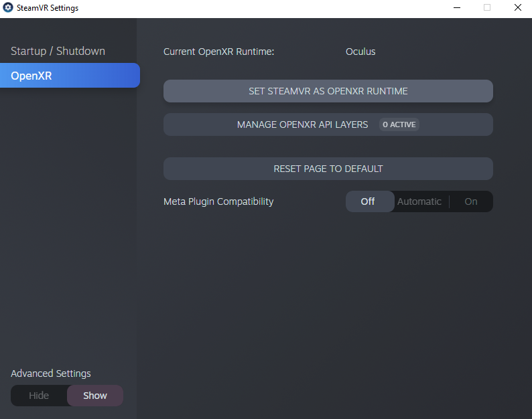Maximize the SteamVR Settings window
Image resolution: width=532 pixels, height=419 pixels.
[487, 8]
